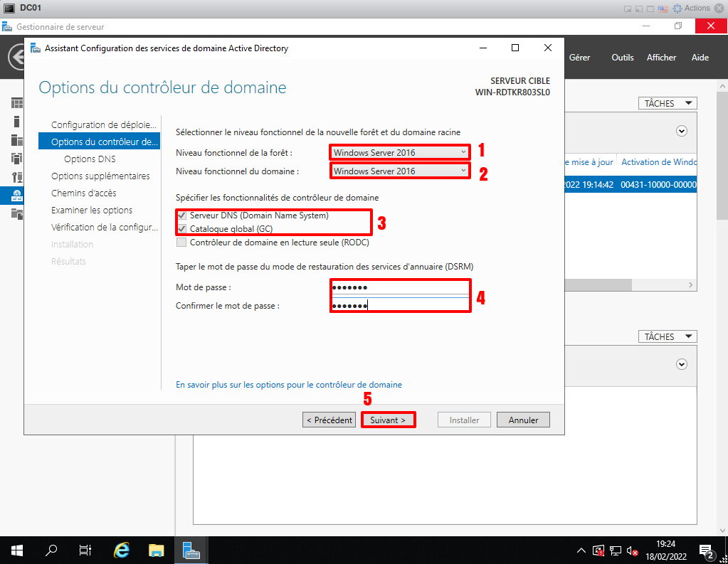Open Internet Explorer from the taskbar

click(122, 550)
